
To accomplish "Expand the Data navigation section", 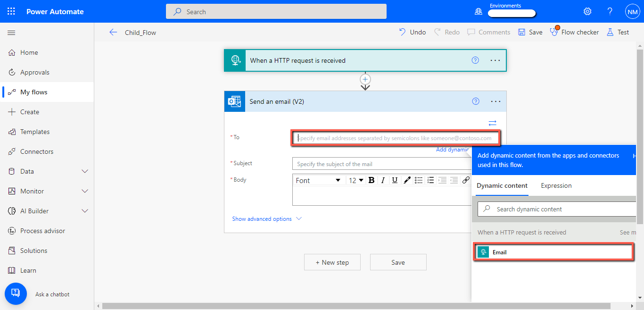I will click(x=85, y=171).
